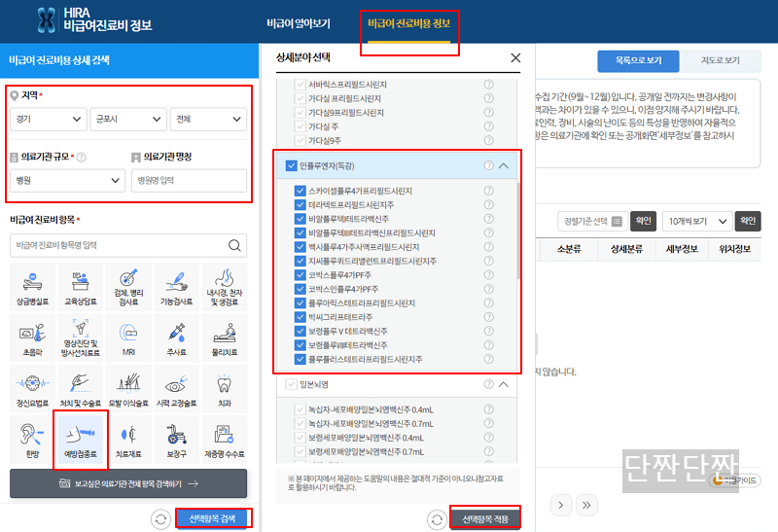
Task: Open the 경기 region dropdown
Action: click(49, 119)
